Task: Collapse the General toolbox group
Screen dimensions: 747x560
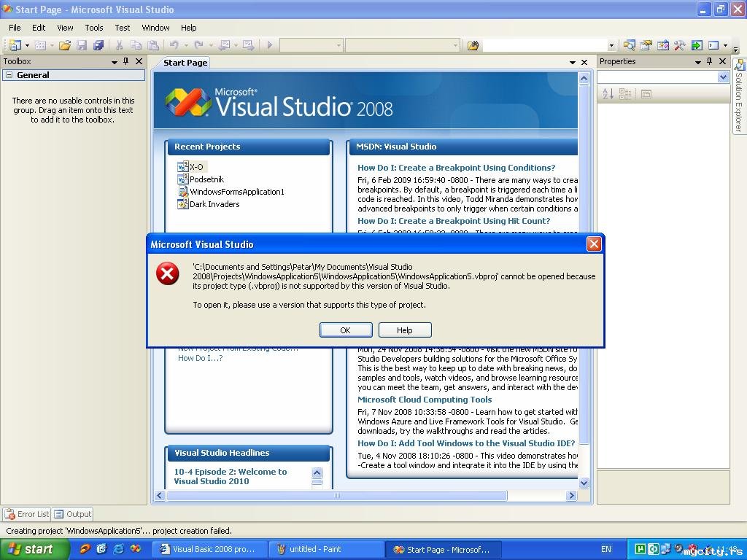Action: (9, 75)
